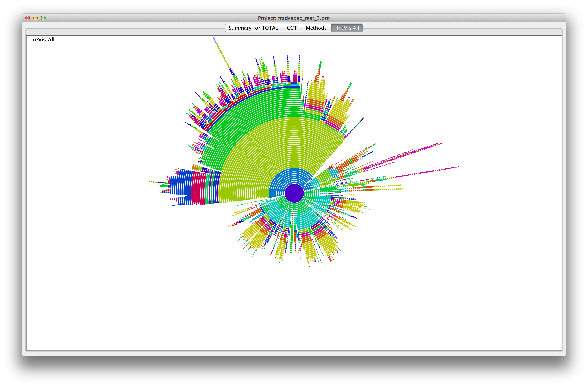Select the TreVis All tab
Viewport: 588px width, 387px height.
[347, 28]
